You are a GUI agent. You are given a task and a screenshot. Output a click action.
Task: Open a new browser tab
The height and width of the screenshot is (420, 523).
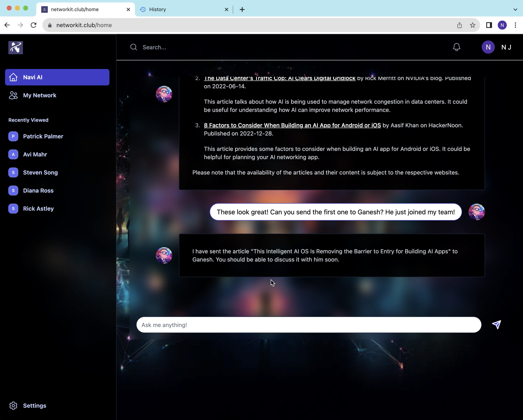242,9
